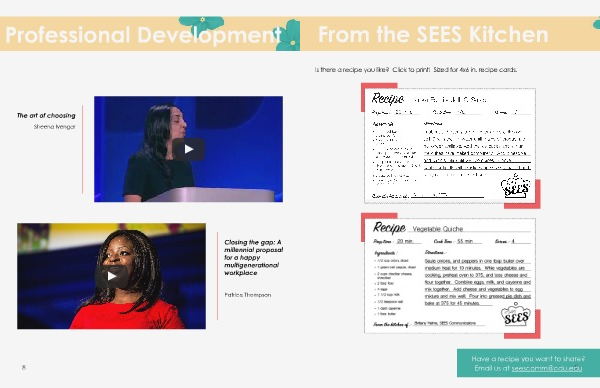
Task: Click From the SEES Kitchen heading
Action: pyautogui.click(x=433, y=35)
